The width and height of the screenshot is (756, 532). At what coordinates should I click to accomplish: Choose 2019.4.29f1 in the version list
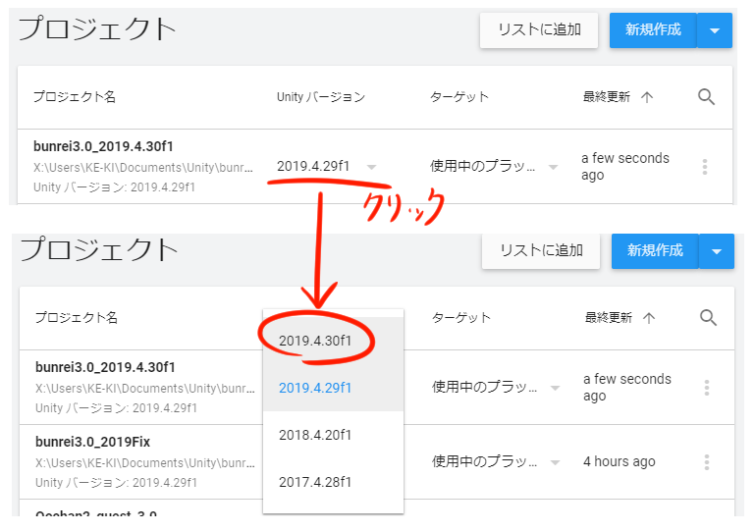pos(315,388)
